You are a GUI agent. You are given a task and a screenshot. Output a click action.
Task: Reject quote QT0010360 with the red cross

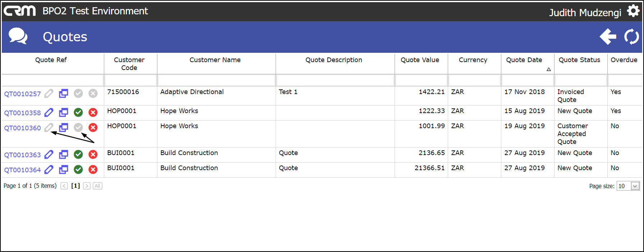(93, 127)
